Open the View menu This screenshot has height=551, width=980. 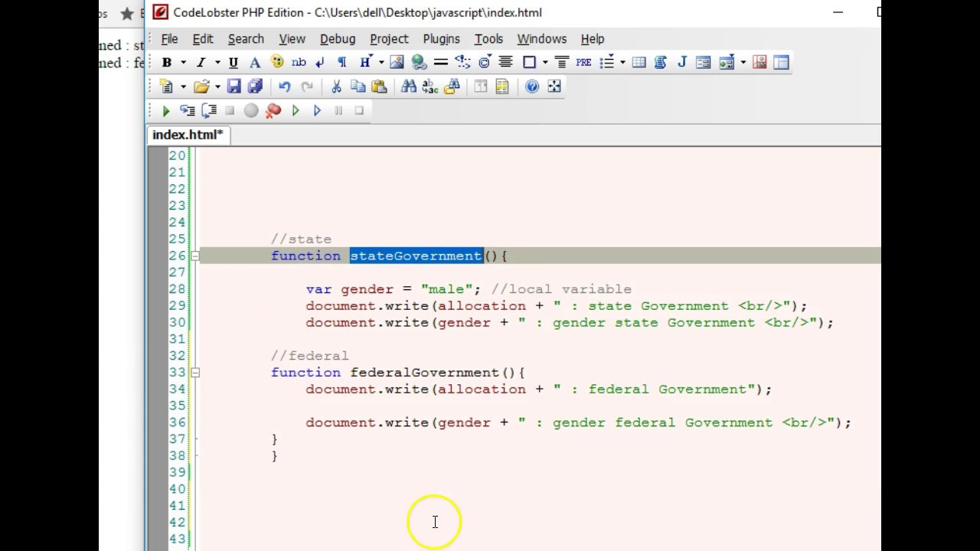coord(292,39)
